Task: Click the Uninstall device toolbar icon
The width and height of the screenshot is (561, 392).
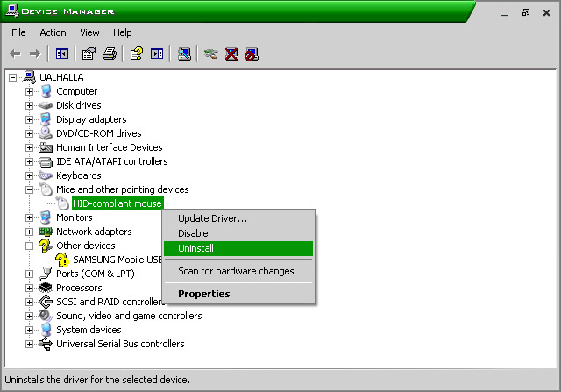Action: [x=231, y=53]
